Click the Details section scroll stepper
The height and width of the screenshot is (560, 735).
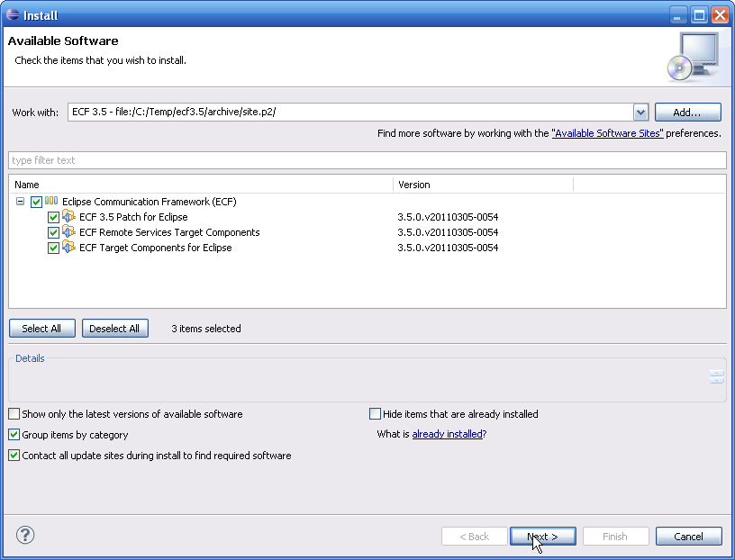(717, 376)
